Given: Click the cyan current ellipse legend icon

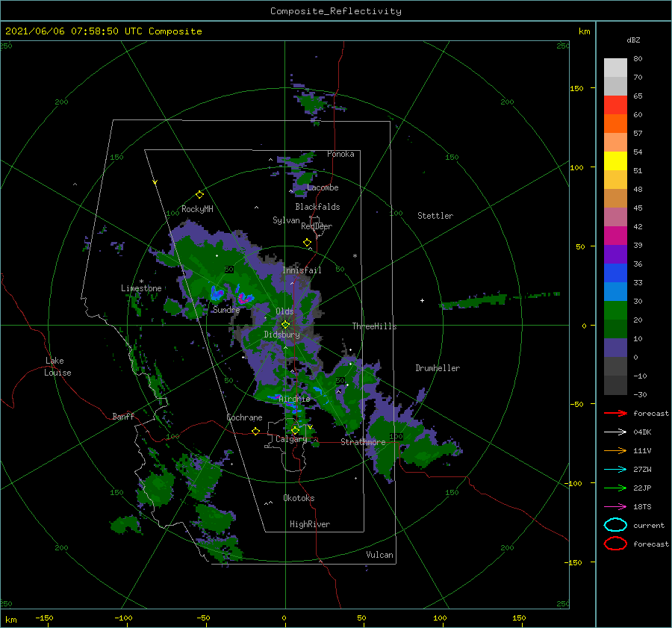Looking at the screenshot, I should 615,525.
